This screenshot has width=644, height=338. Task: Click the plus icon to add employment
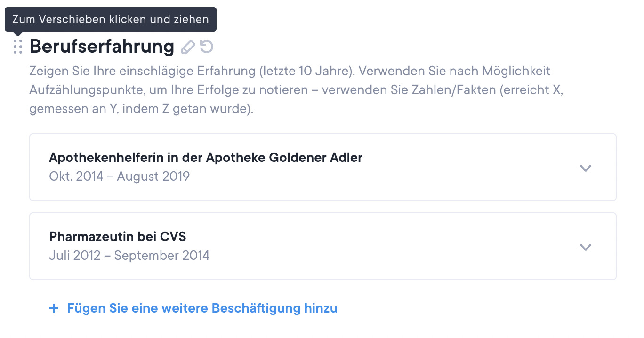pos(54,309)
